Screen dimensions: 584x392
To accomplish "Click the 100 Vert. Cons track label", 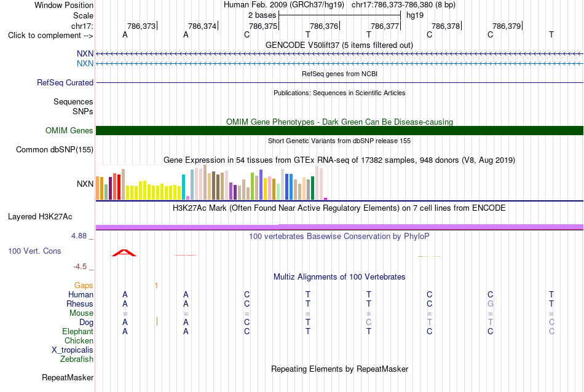I will click(34, 251).
